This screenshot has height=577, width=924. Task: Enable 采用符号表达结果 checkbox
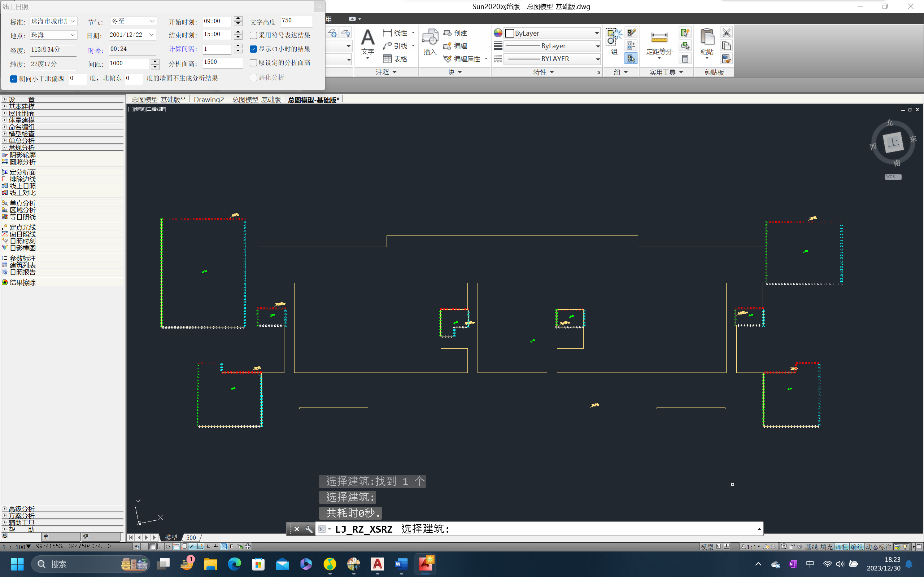253,35
